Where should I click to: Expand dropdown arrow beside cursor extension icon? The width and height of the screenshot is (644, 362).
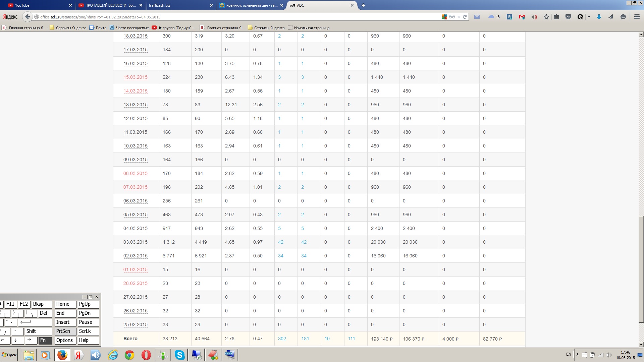pos(589,17)
